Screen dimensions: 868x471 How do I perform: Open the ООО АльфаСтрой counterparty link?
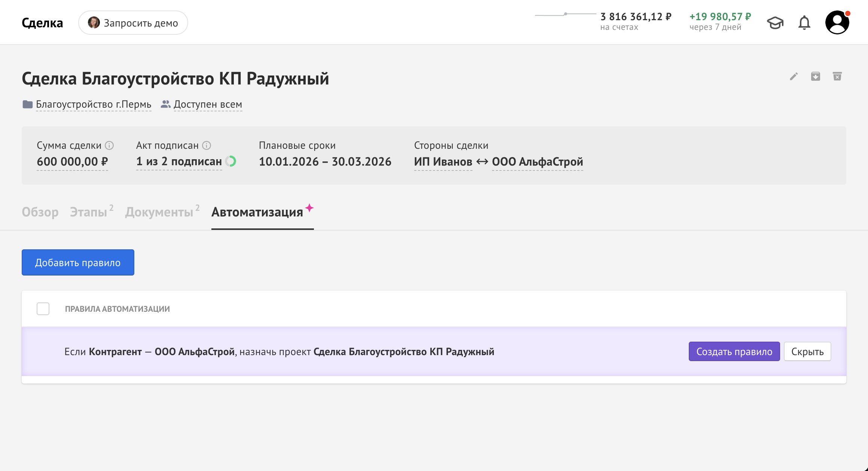click(x=537, y=161)
